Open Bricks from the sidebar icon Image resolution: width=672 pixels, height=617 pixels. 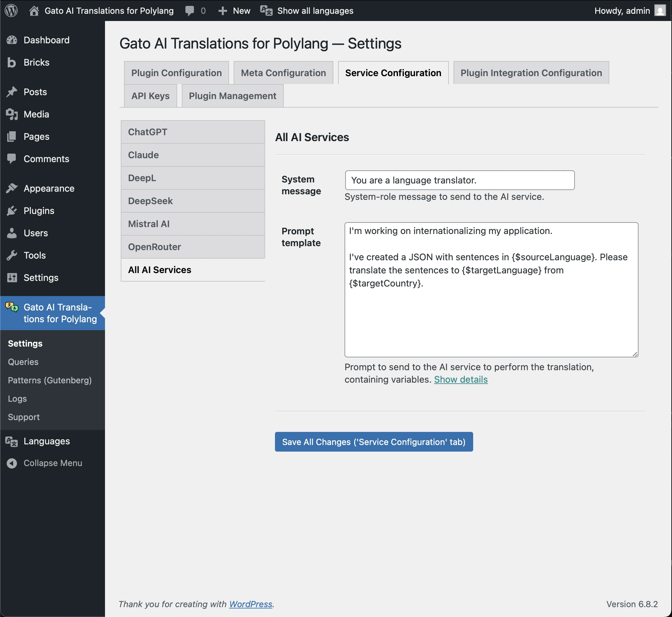(11, 62)
